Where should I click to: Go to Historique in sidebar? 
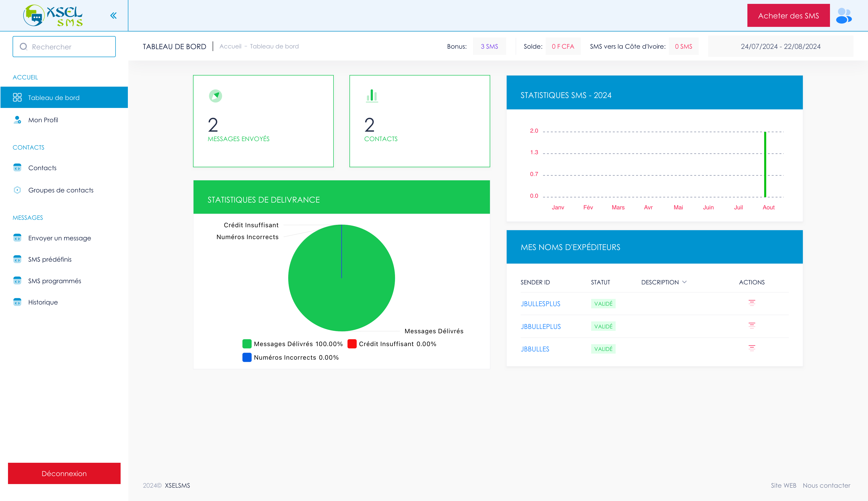pos(43,302)
